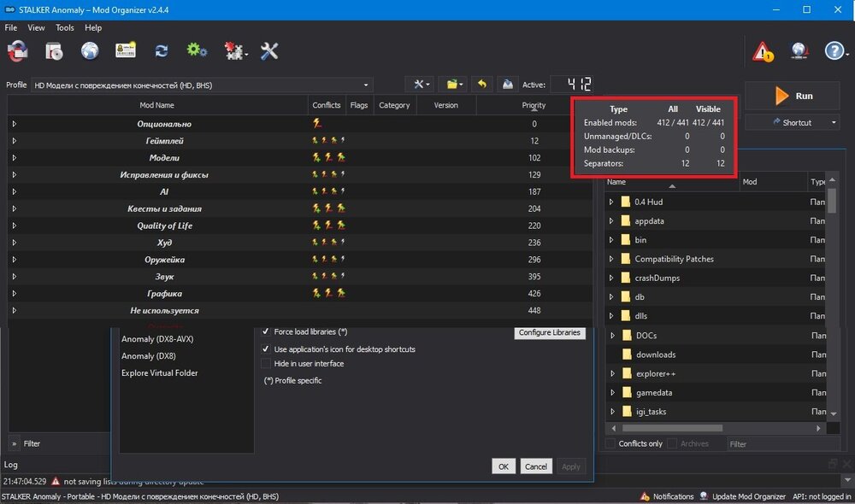Click the Refresh arrows toolbar icon
Viewport: 855px width, 504px height.
tap(161, 51)
